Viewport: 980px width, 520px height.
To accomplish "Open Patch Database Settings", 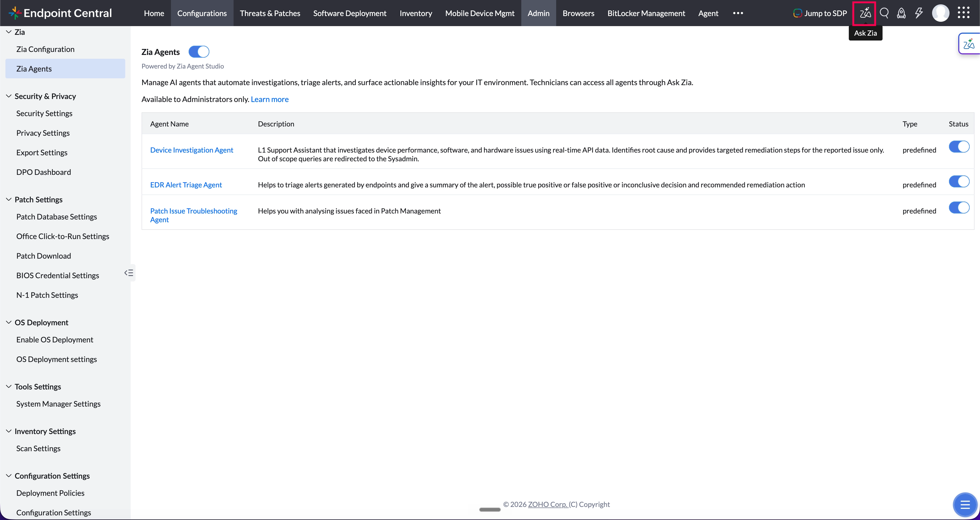I will point(65,217).
